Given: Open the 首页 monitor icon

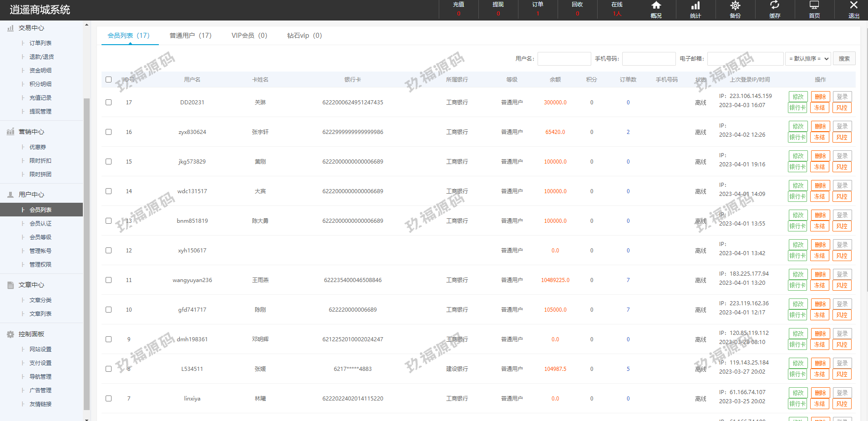Looking at the screenshot, I should tap(814, 6).
